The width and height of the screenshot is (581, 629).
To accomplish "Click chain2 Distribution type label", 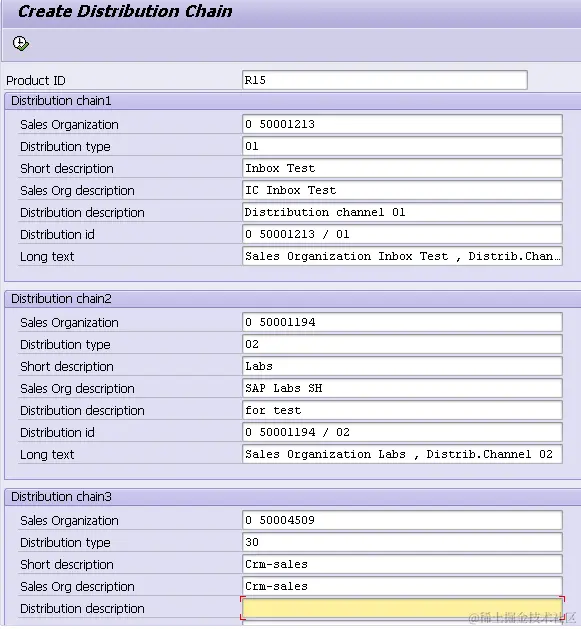I will click(65, 345).
